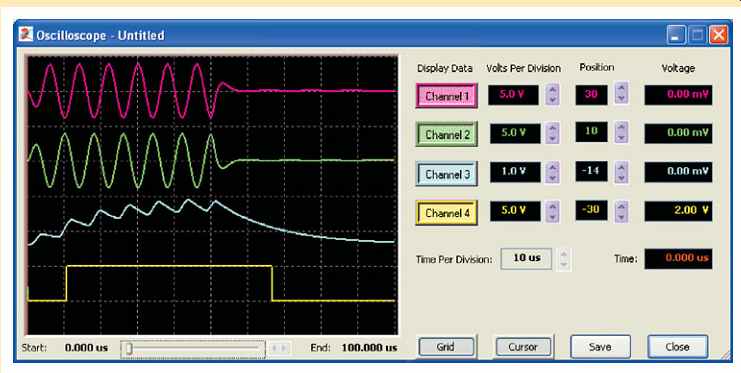Viewport: 741px width, 373px height.
Task: Increase Channel 3 position value
Action: coord(622,166)
